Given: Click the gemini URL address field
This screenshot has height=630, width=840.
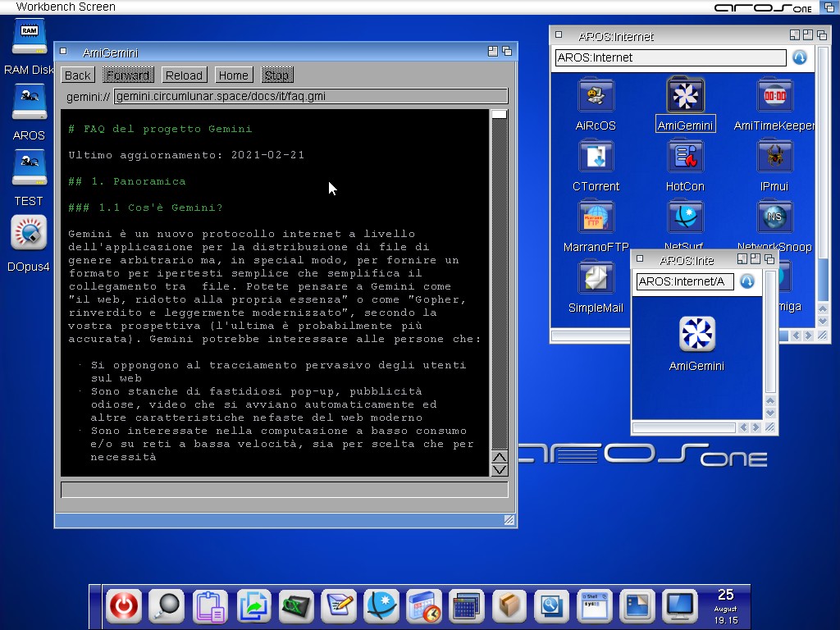Looking at the screenshot, I should pos(310,96).
